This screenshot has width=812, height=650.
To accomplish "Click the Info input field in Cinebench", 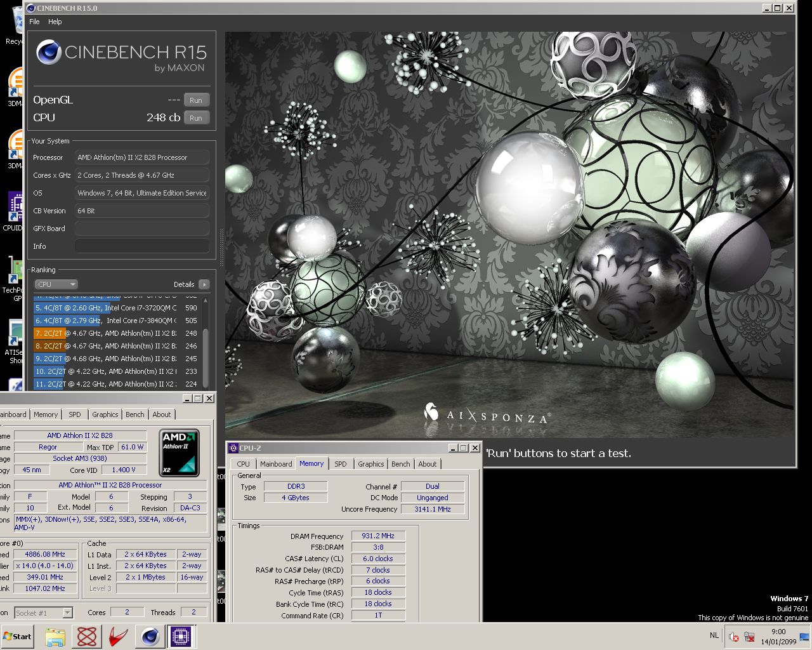I will pyautogui.click(x=142, y=246).
